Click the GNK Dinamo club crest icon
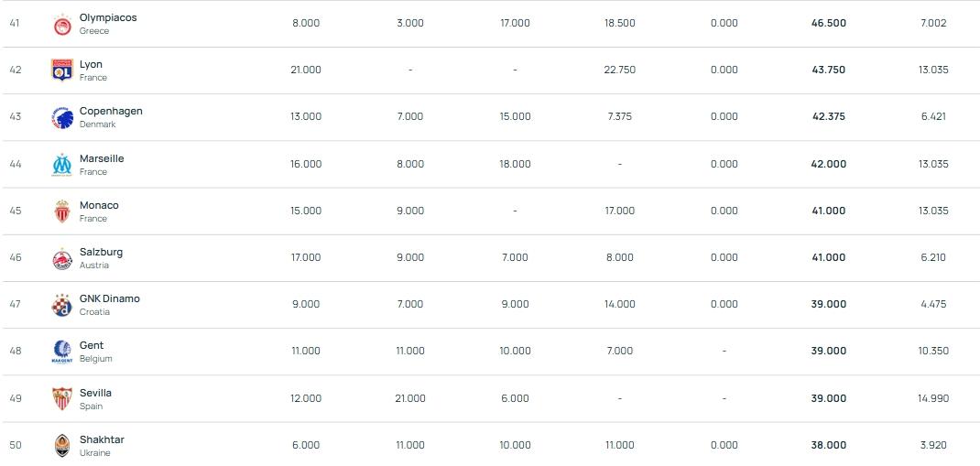Image resolution: width=980 pixels, height=466 pixels. point(61,305)
